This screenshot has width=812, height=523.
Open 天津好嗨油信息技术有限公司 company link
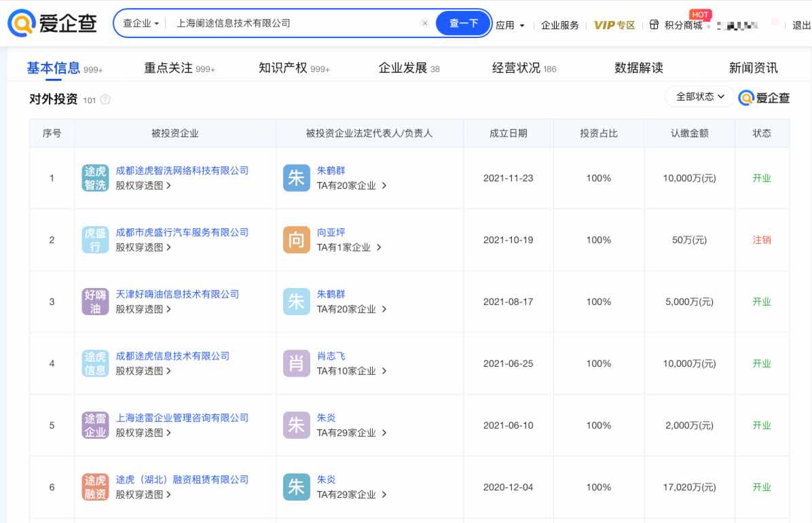(x=177, y=294)
